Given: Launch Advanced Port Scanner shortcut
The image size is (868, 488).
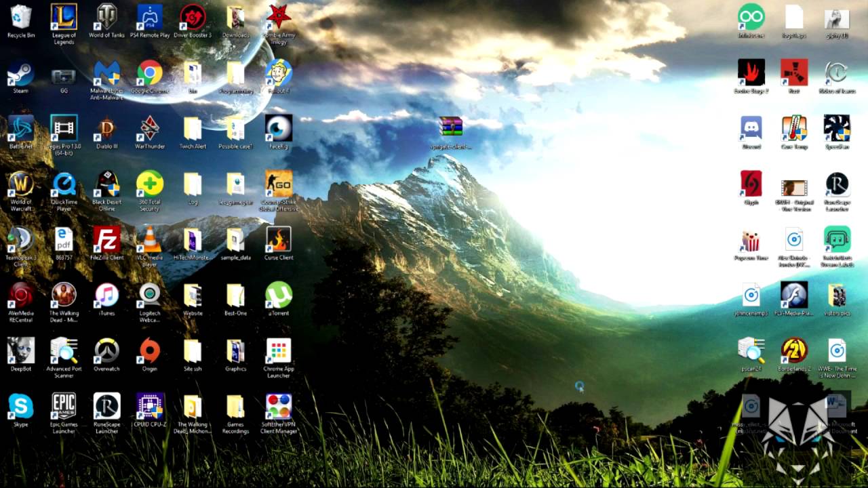Looking at the screenshot, I should point(64,350).
